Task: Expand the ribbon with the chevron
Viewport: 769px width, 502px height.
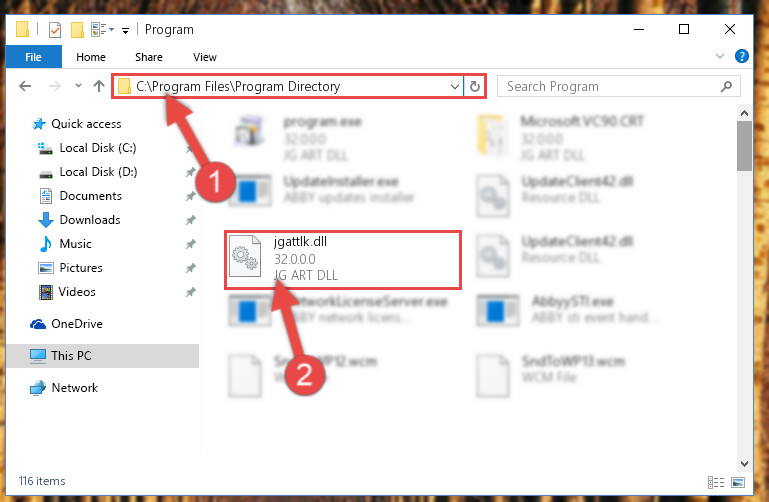Action: 719,56
